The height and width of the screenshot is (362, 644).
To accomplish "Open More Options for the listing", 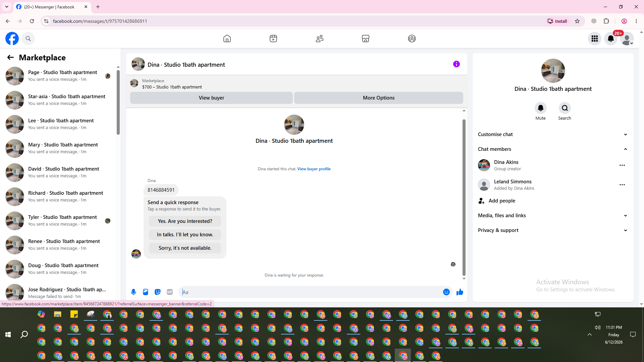I will click(379, 98).
